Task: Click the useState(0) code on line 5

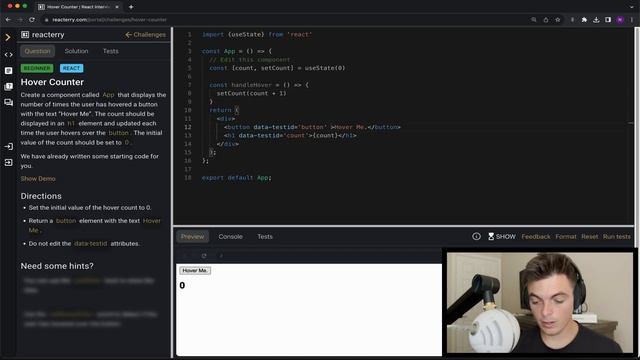Action: 324,68
